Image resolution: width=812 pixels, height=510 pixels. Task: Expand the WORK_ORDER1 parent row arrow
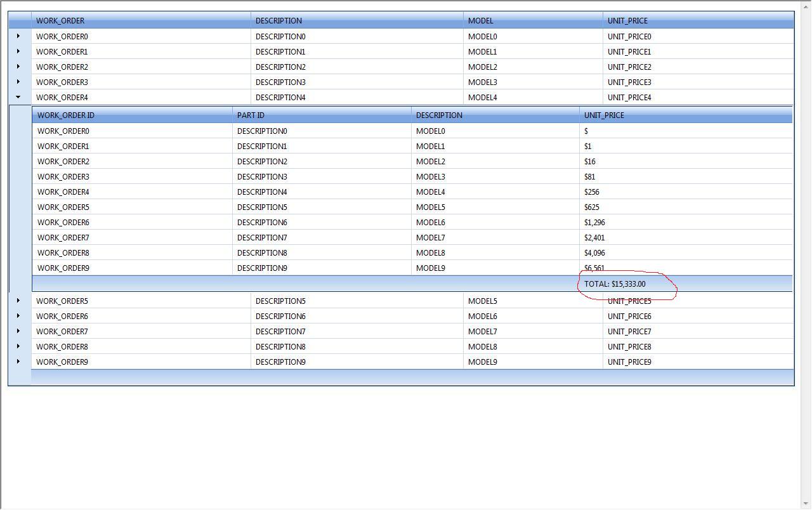pos(18,51)
